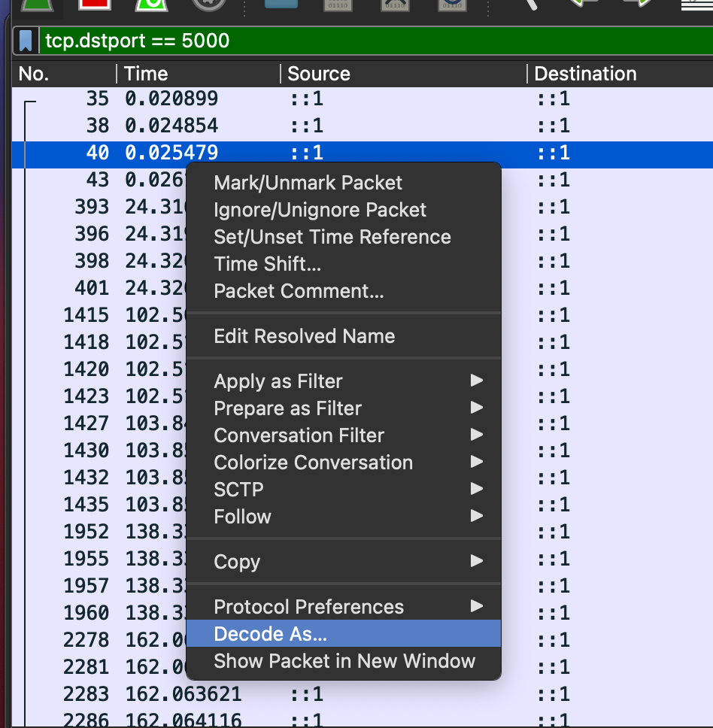713x728 pixels.
Task: Select packet number 1427
Action: tap(86, 423)
